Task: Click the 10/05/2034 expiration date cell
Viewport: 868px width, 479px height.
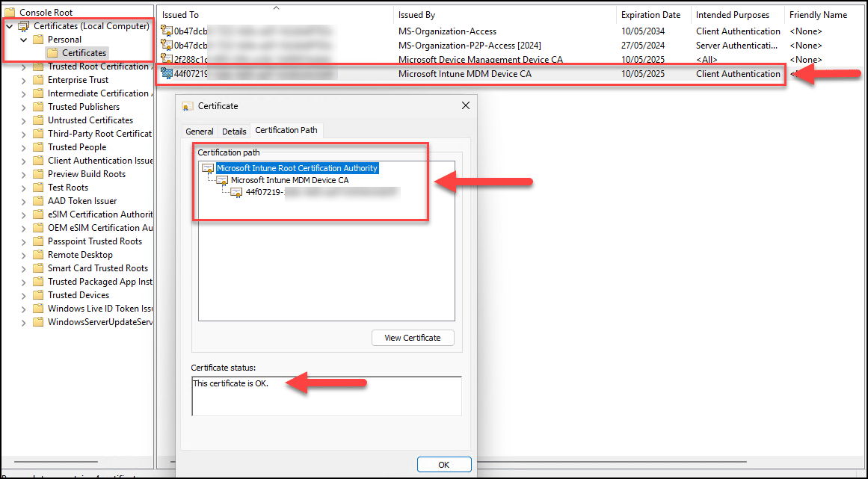Action: click(x=643, y=31)
